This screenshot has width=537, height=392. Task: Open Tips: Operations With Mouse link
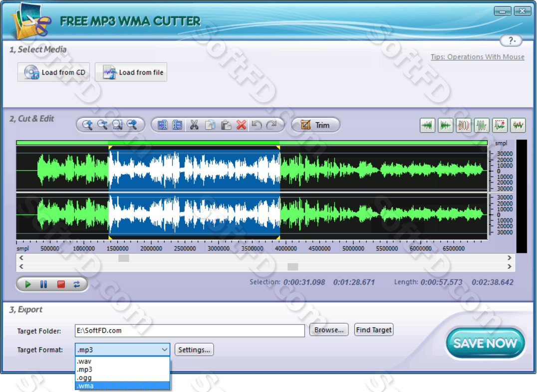pyautogui.click(x=478, y=57)
